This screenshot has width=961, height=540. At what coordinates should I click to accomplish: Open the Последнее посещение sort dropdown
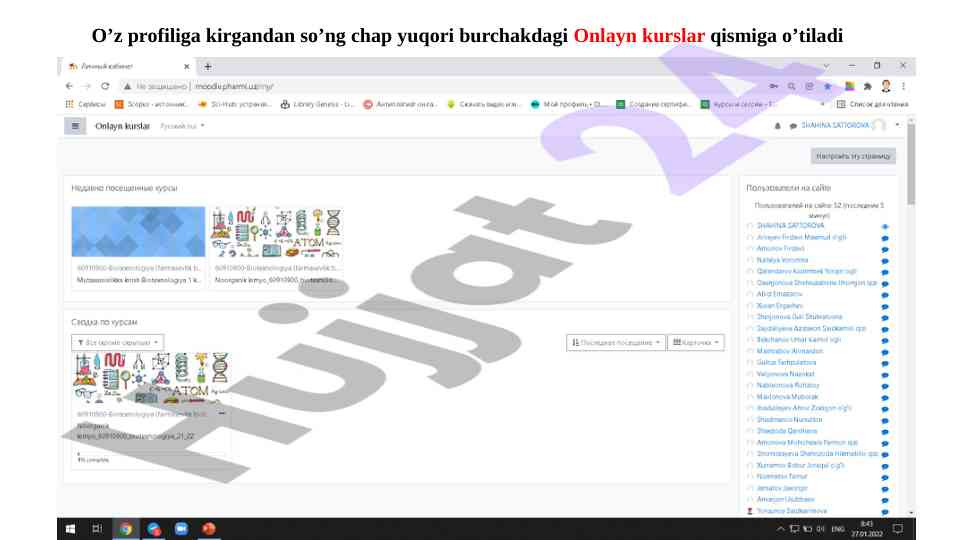[x=615, y=342]
